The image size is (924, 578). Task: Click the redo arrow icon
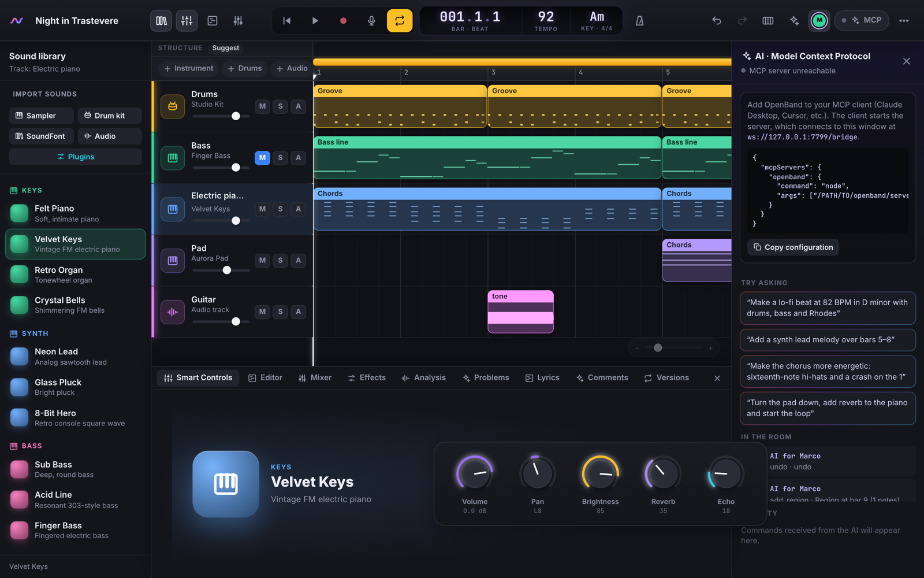coord(742,21)
